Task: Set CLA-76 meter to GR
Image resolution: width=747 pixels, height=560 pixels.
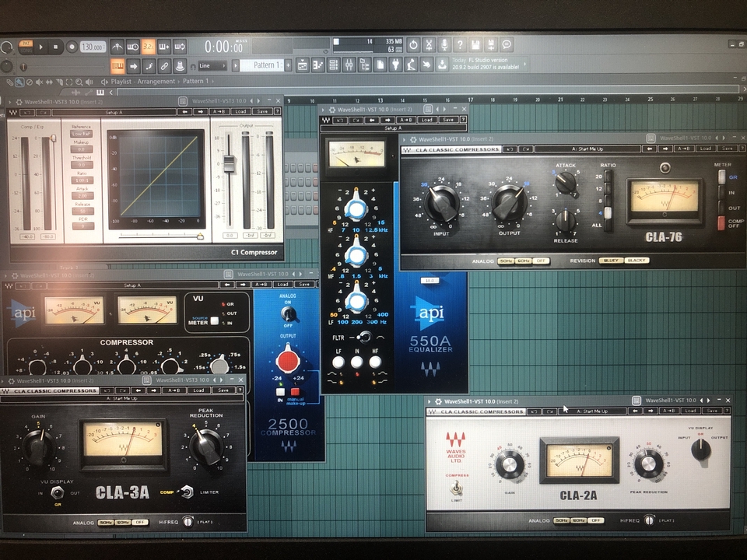Action: coord(722,177)
